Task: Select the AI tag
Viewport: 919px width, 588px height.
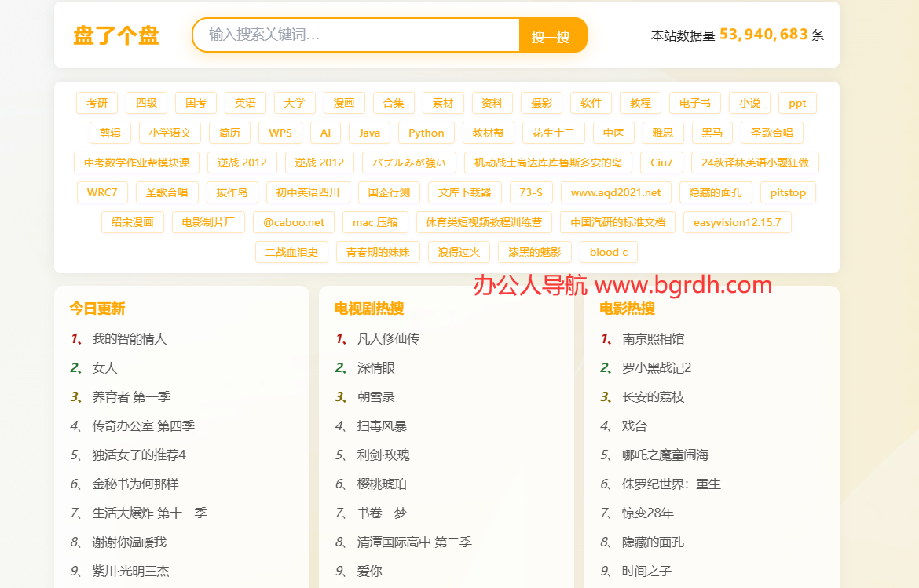Action: [326, 133]
